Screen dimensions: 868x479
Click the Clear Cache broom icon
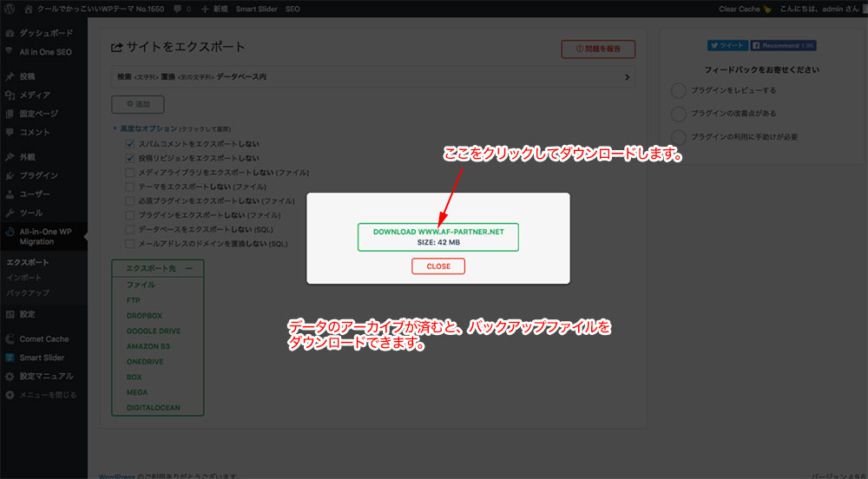coord(766,9)
